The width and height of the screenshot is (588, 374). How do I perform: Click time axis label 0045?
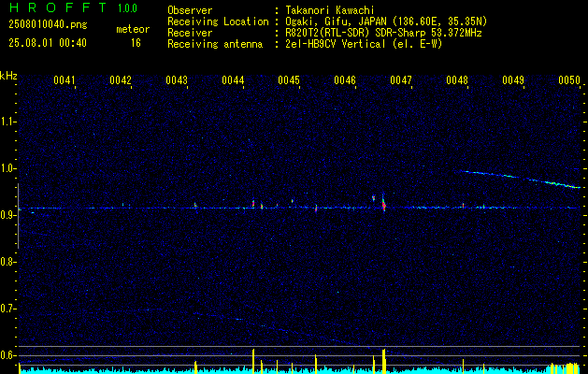(289, 79)
